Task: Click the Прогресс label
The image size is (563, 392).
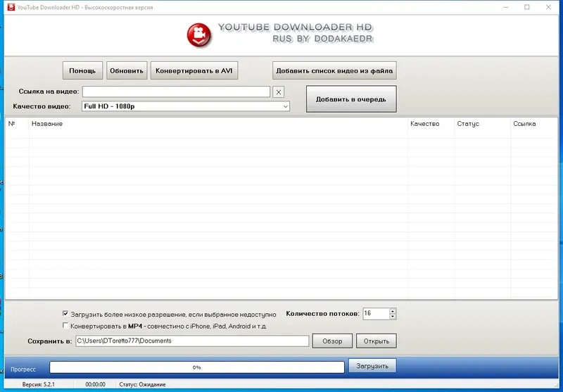Action: pos(23,369)
